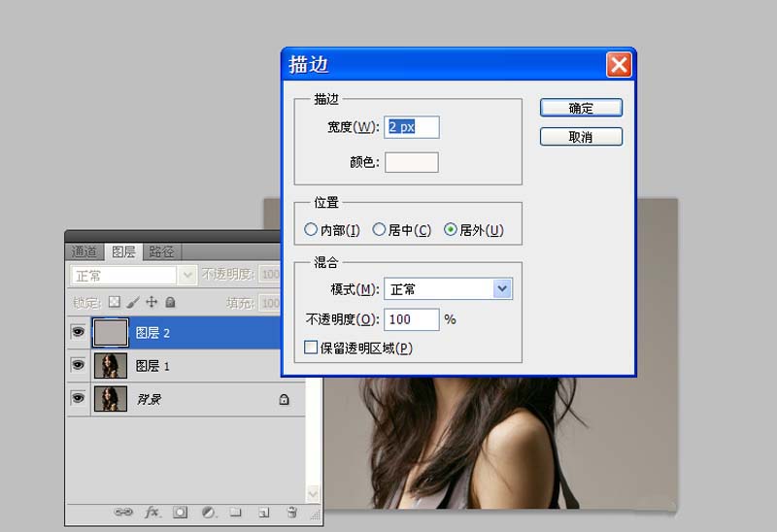Create new adjustment layer icon
The image size is (777, 532).
coord(209,513)
